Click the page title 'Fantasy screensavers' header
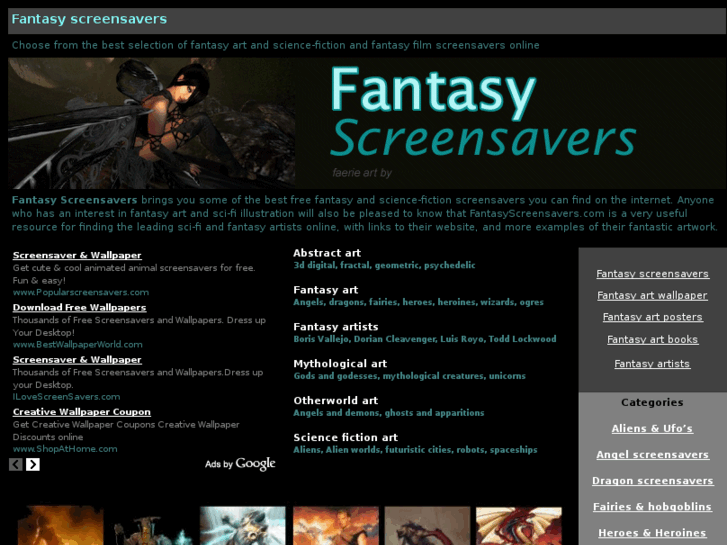The image size is (727, 545). coord(89,19)
